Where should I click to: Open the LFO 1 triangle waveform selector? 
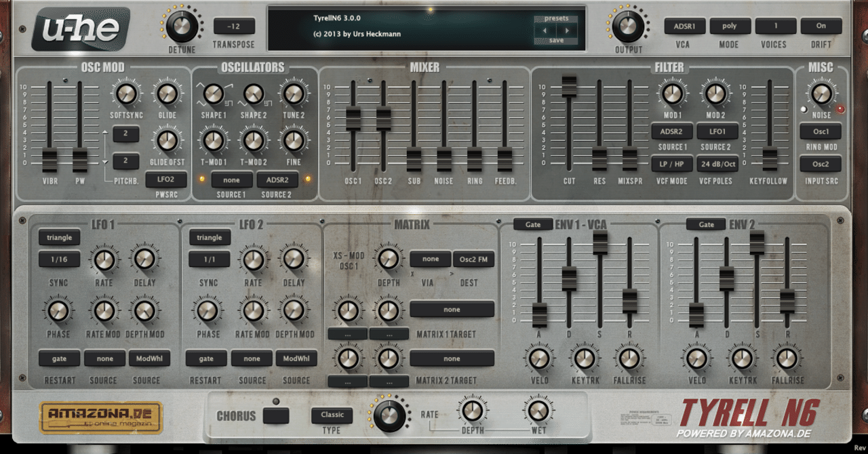(x=59, y=238)
